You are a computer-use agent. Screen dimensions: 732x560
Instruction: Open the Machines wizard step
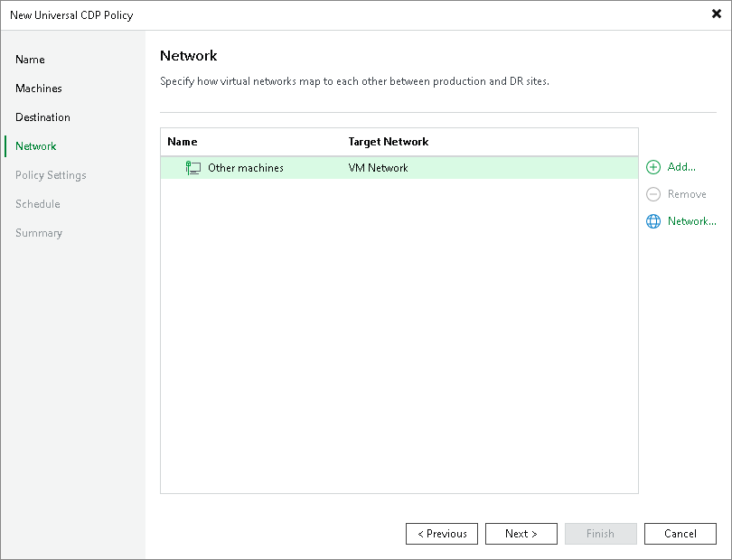tap(36, 89)
